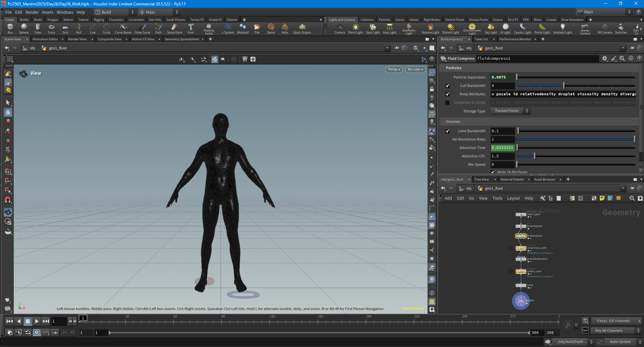Select the Null shelf tool
This screenshot has width=644, height=347.
[79, 29]
